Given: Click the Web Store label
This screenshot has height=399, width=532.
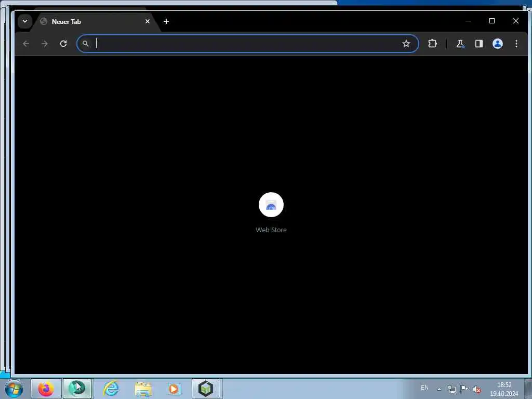Looking at the screenshot, I should pos(271,230).
